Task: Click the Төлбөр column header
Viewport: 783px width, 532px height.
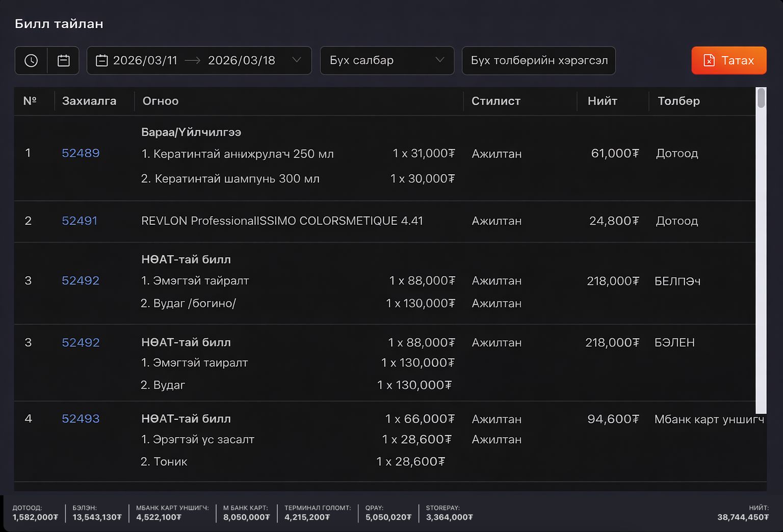Action: [678, 101]
